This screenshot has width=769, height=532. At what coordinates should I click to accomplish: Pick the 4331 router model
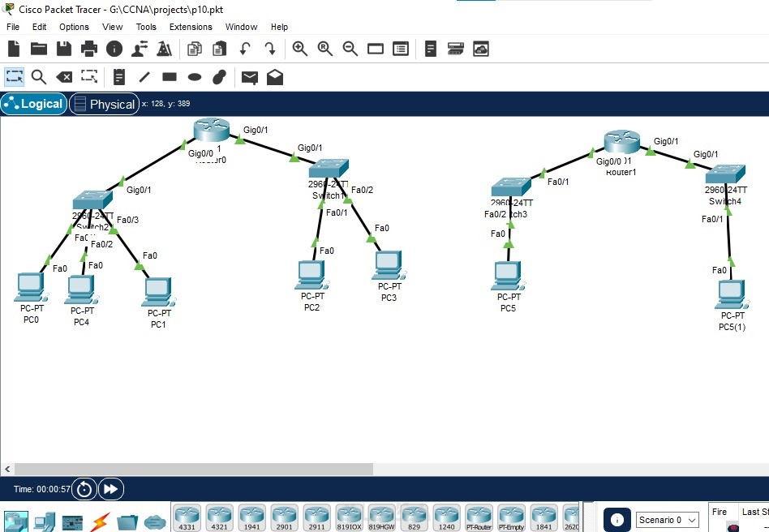click(187, 517)
